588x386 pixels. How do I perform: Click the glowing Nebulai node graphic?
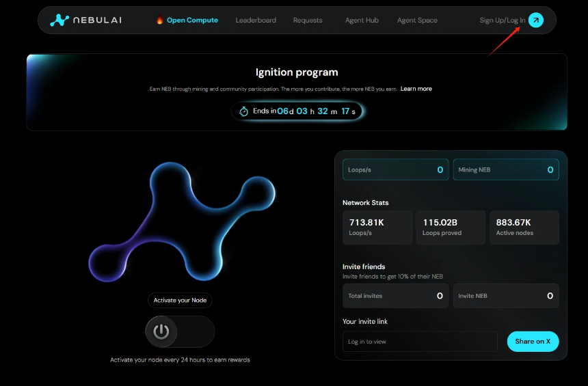[x=182, y=222]
